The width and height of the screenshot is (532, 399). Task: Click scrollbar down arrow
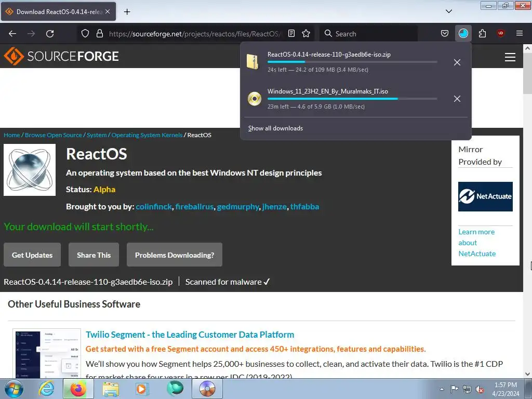click(527, 374)
